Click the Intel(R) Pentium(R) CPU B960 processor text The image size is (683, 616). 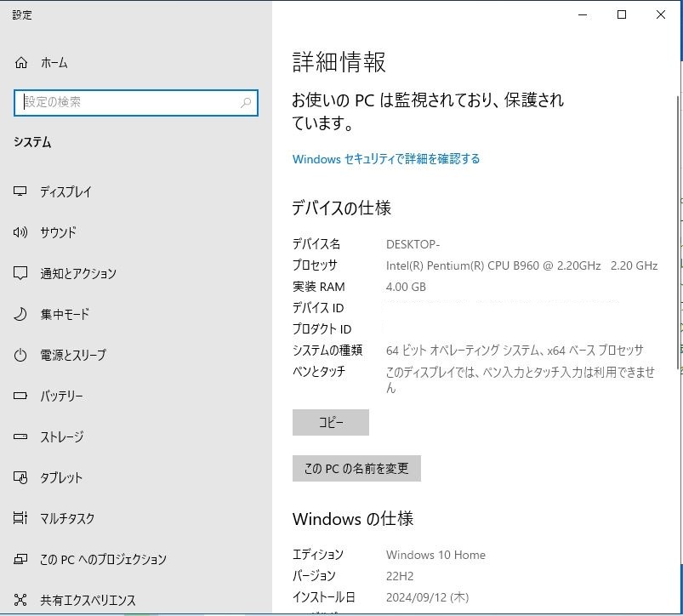tap(522, 265)
